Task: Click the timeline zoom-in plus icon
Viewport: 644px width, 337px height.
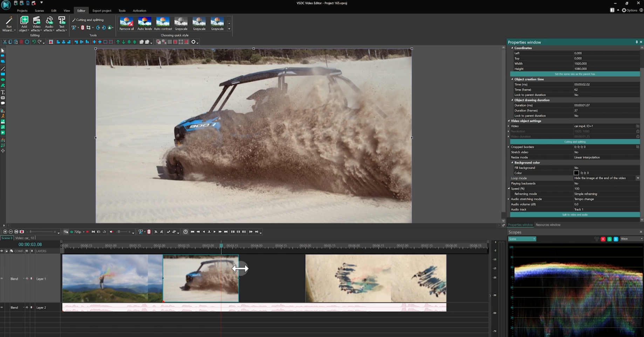Action: pos(5,232)
